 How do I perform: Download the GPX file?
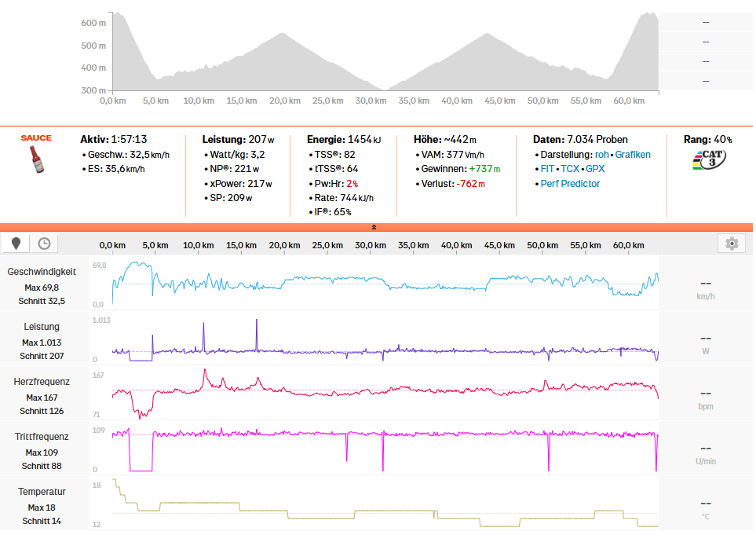coord(595,169)
